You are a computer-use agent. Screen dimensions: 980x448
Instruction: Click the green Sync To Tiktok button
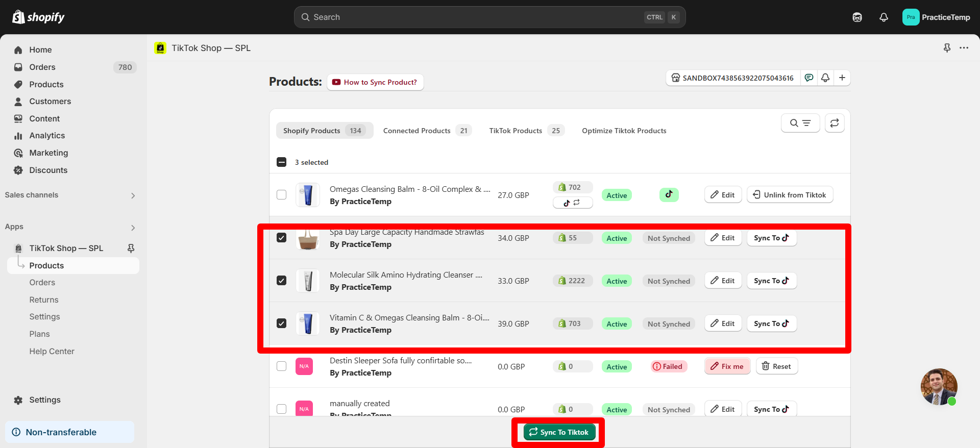(x=559, y=432)
